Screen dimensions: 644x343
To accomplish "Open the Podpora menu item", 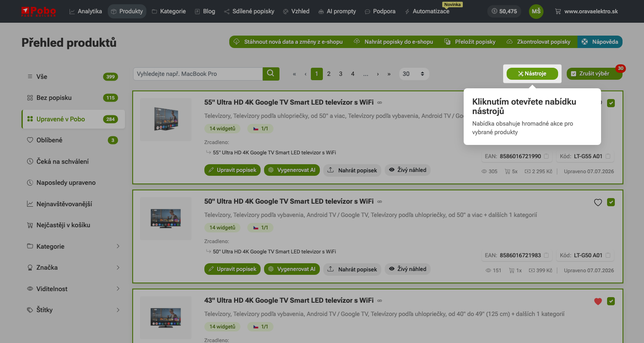I will [x=380, y=11].
